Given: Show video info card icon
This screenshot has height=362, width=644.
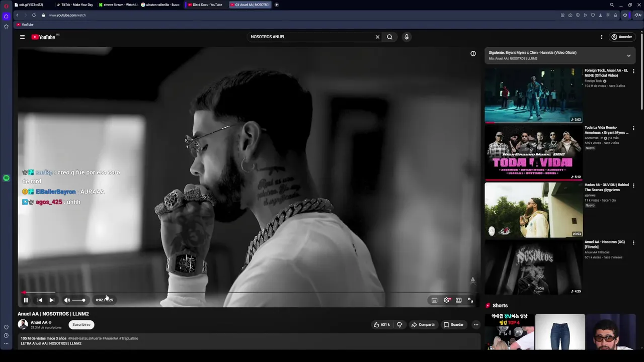Looking at the screenshot, I should 473,53.
